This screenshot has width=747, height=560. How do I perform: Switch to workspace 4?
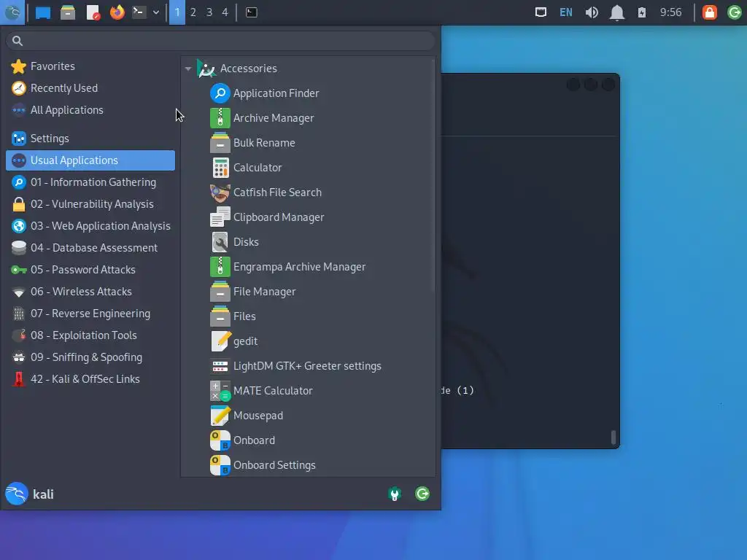pos(225,12)
